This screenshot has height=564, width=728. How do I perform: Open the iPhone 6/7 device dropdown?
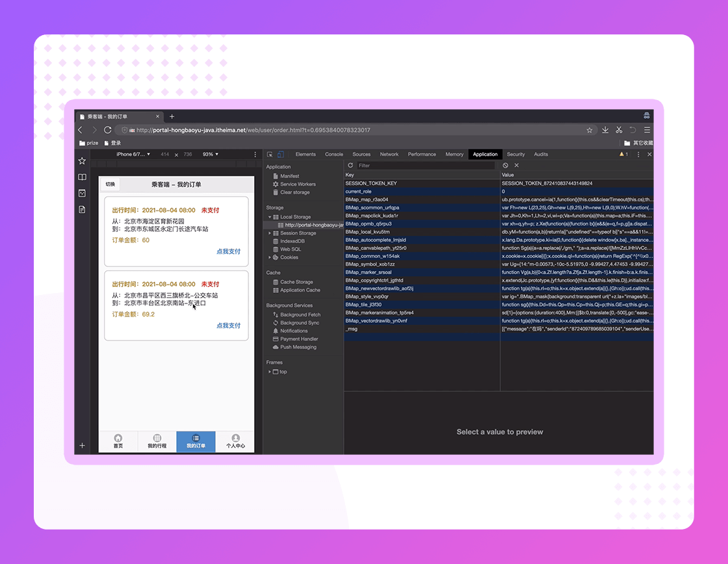[x=133, y=155]
